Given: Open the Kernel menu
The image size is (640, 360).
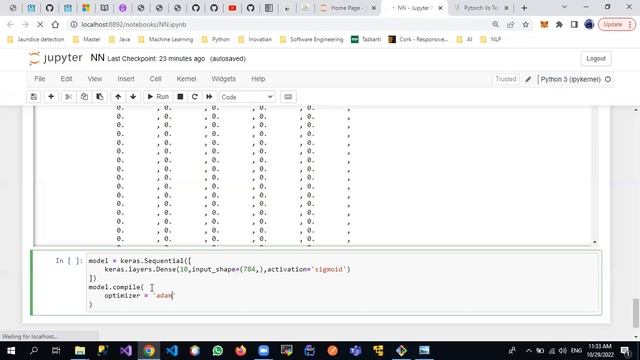Looking at the screenshot, I should (x=186, y=79).
